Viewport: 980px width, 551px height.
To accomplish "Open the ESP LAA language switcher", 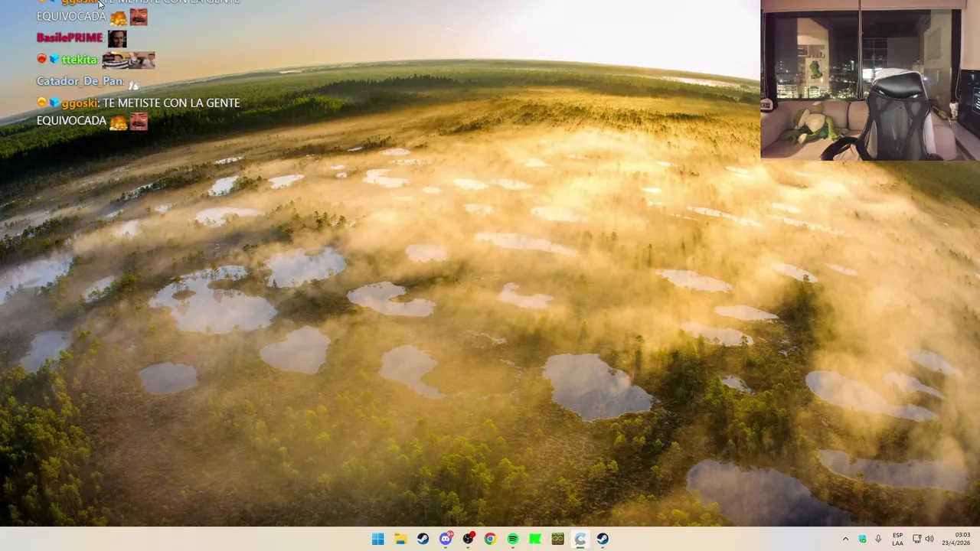I will [x=897, y=539].
